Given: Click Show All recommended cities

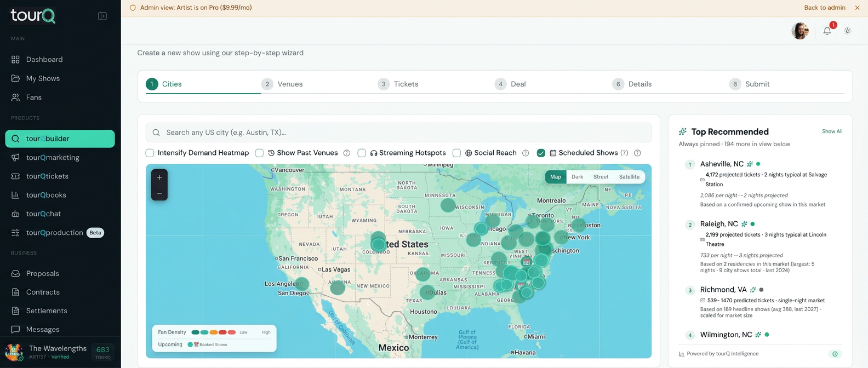Looking at the screenshot, I should tap(832, 131).
